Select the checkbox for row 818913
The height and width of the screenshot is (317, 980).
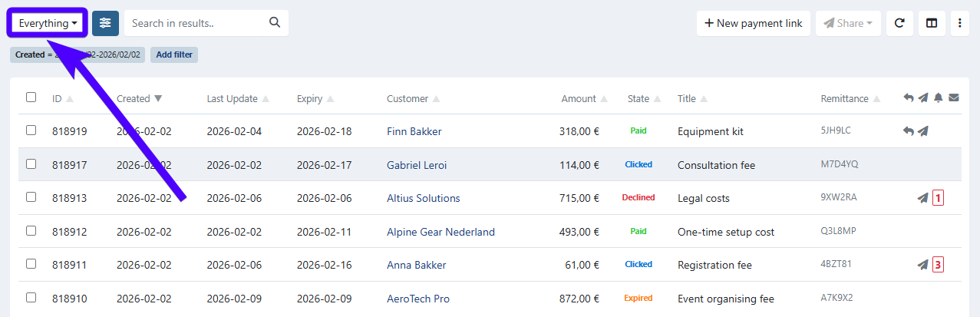click(x=31, y=197)
